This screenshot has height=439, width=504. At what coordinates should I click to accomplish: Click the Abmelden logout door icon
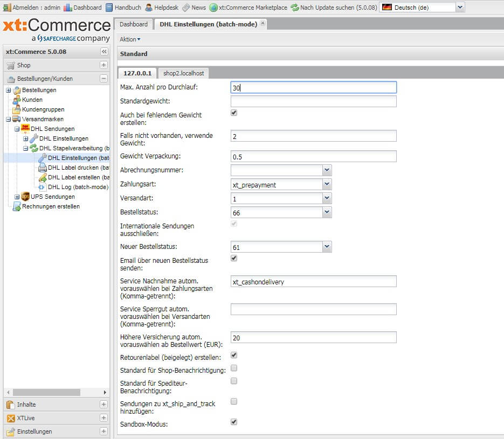pos(7,8)
